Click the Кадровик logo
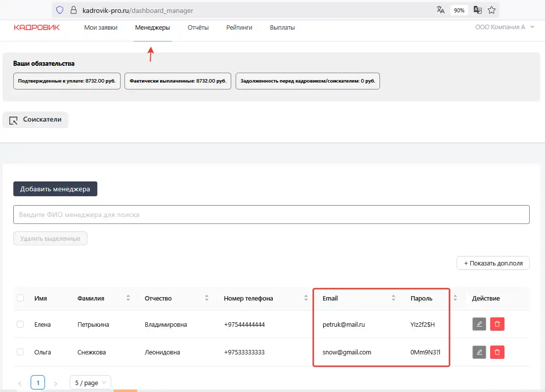Viewport: 545px width, 392px height. coord(37,28)
